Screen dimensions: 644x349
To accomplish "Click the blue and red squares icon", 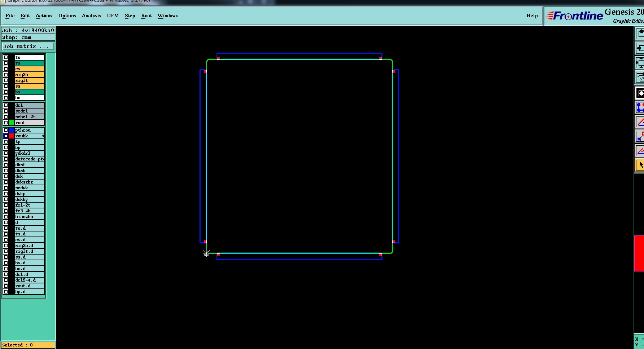I will click(640, 136).
